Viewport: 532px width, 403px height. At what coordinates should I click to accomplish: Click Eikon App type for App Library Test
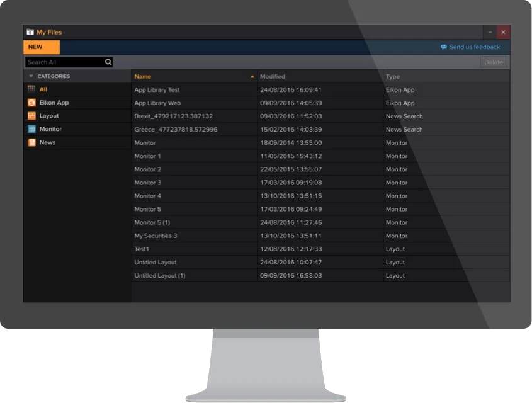(400, 90)
